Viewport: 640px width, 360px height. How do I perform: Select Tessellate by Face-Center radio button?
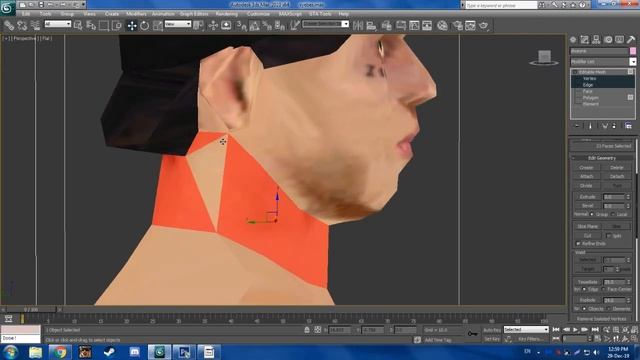[603, 289]
